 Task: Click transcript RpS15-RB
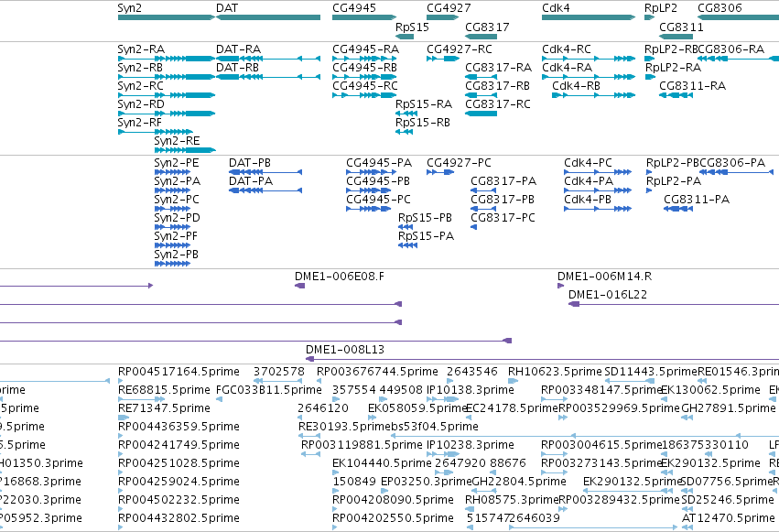423,123
